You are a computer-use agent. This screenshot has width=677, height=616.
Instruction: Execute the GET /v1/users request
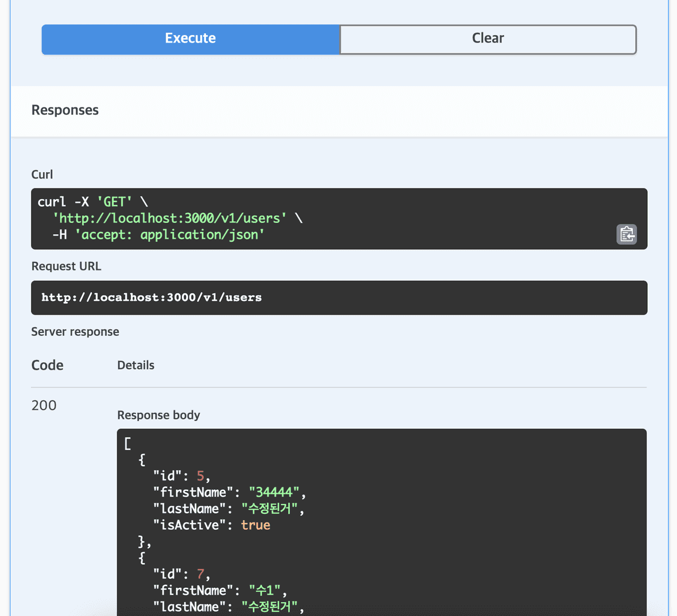(190, 39)
